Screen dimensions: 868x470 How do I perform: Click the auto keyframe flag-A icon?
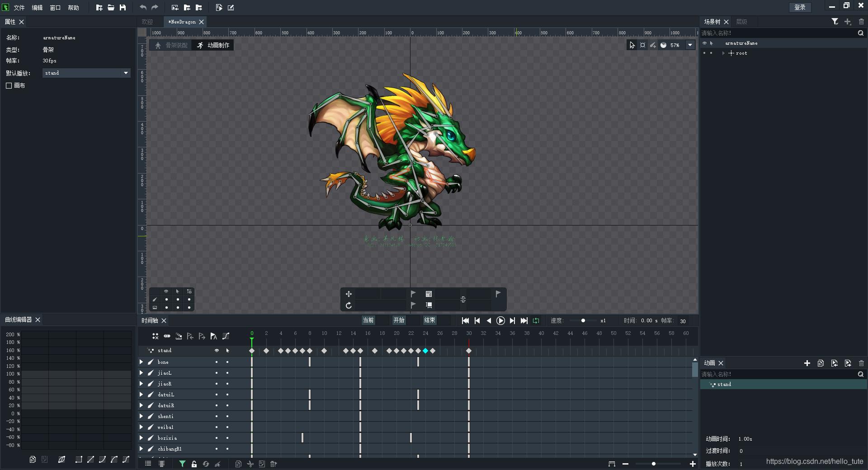(x=214, y=336)
